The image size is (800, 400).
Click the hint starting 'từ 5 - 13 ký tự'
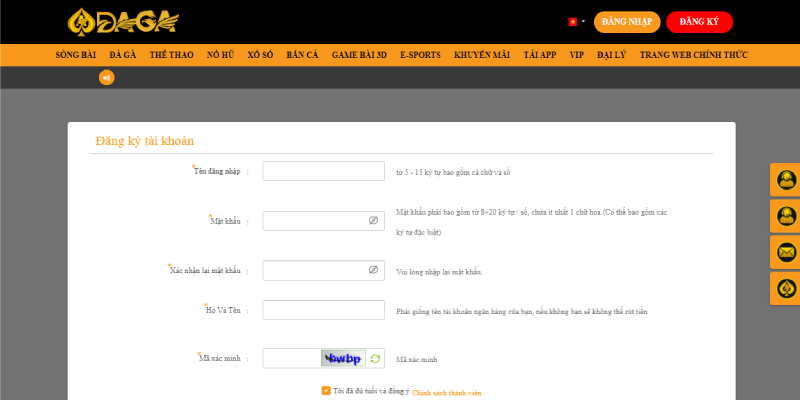(x=453, y=172)
